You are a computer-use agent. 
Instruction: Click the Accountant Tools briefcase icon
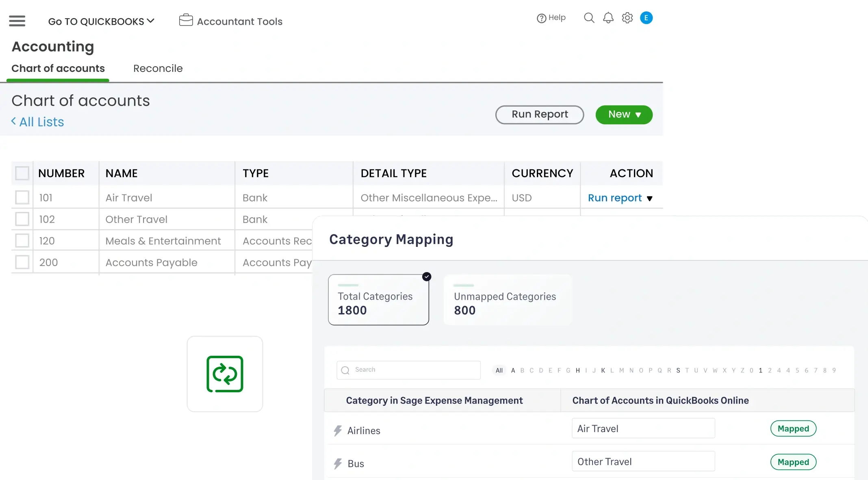186,20
